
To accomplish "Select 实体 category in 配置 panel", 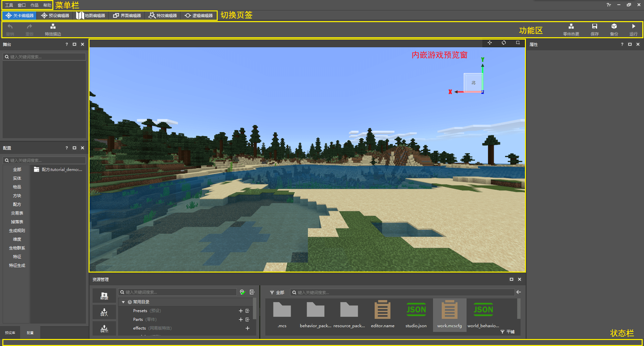I will click(x=17, y=178).
